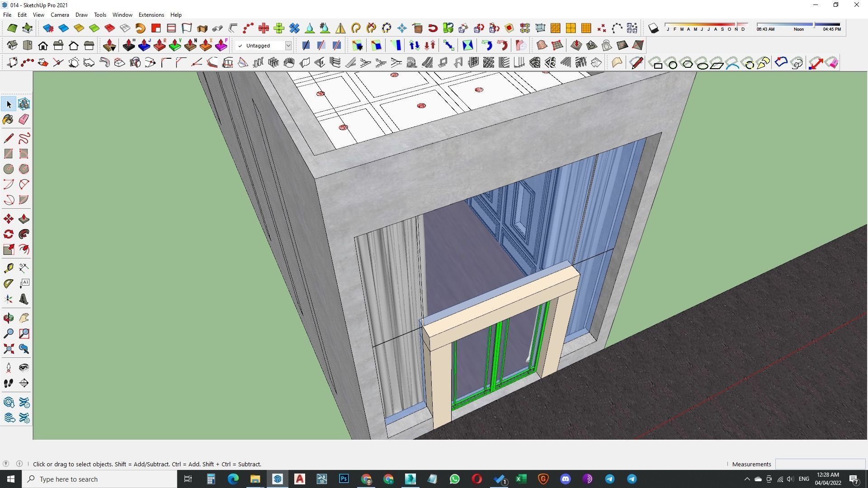Click the Windows search box
868x488 pixels.
tap(99, 479)
